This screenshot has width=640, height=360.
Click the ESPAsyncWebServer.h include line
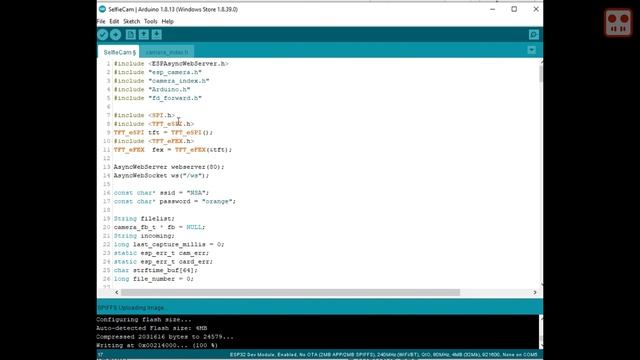click(x=171, y=64)
